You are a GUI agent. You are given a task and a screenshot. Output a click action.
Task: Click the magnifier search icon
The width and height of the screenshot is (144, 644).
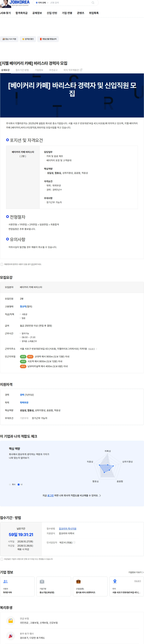(x=93, y=3)
